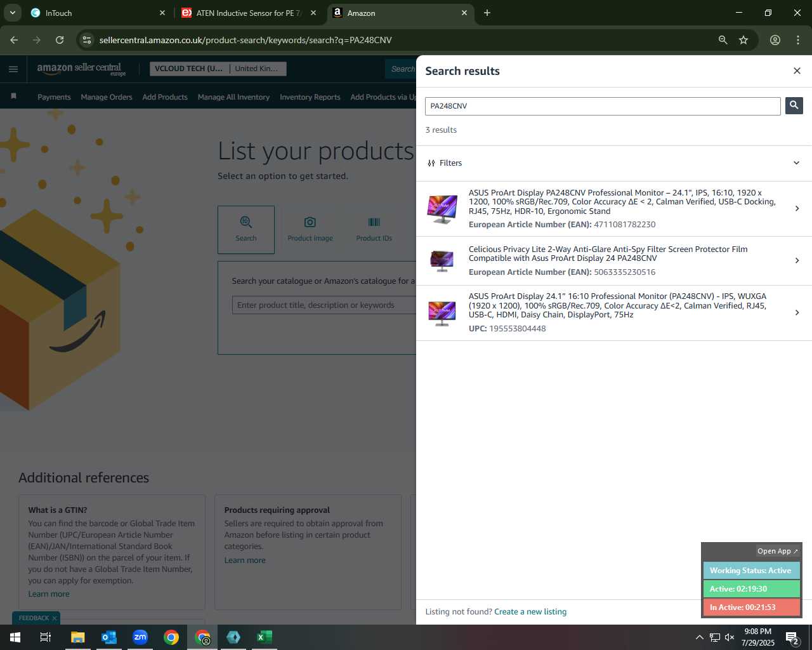Show hidden system tray icons

699,637
